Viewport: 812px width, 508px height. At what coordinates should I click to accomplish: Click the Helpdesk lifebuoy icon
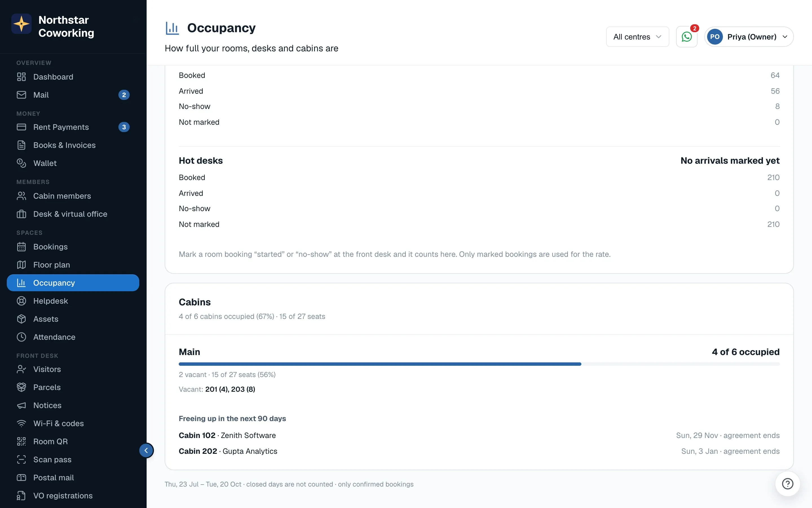coord(21,301)
